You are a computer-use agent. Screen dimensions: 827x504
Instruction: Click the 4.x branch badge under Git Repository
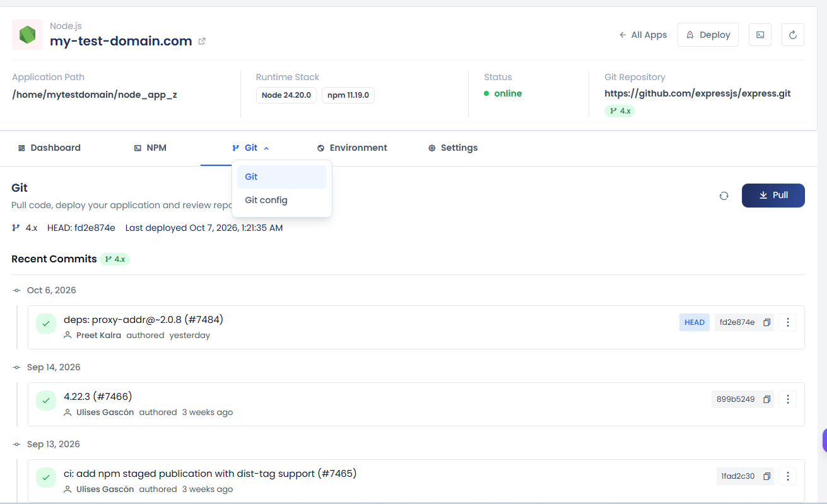[620, 111]
